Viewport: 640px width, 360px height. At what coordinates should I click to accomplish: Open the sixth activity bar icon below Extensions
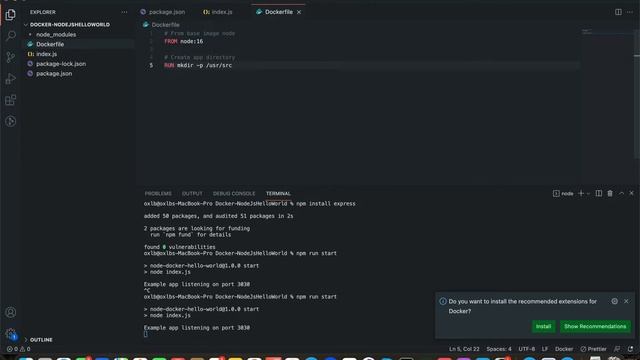[x=11, y=121]
